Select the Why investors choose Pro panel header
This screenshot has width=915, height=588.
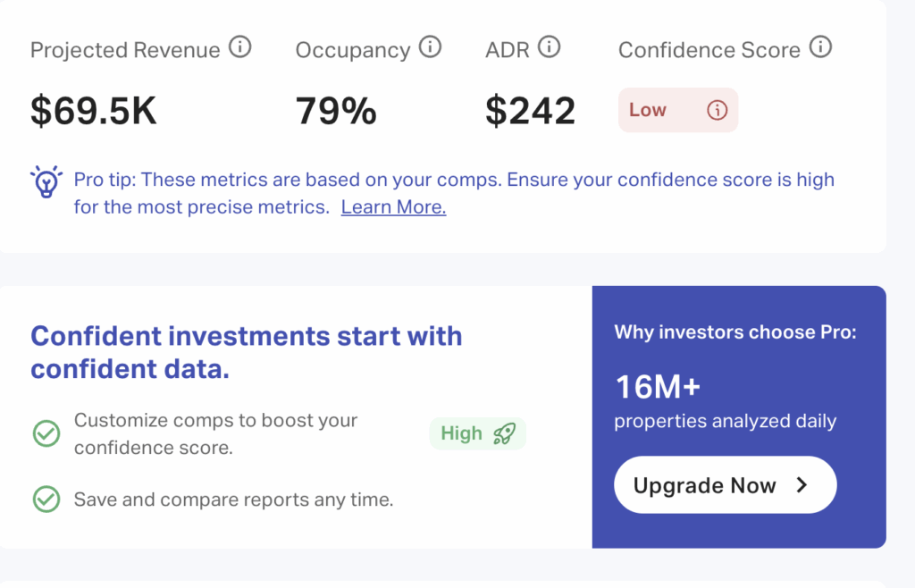[x=735, y=332]
